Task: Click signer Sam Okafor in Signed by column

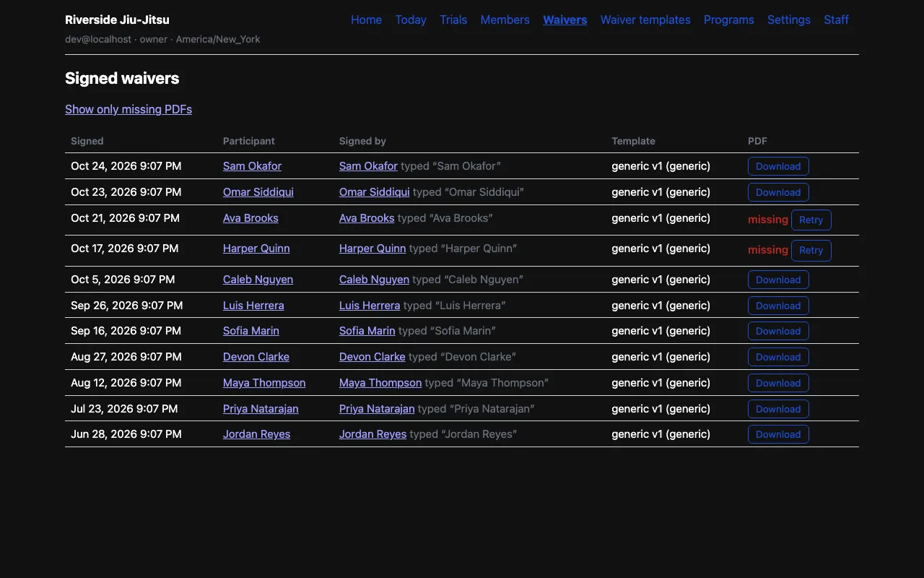Action: 368,166
